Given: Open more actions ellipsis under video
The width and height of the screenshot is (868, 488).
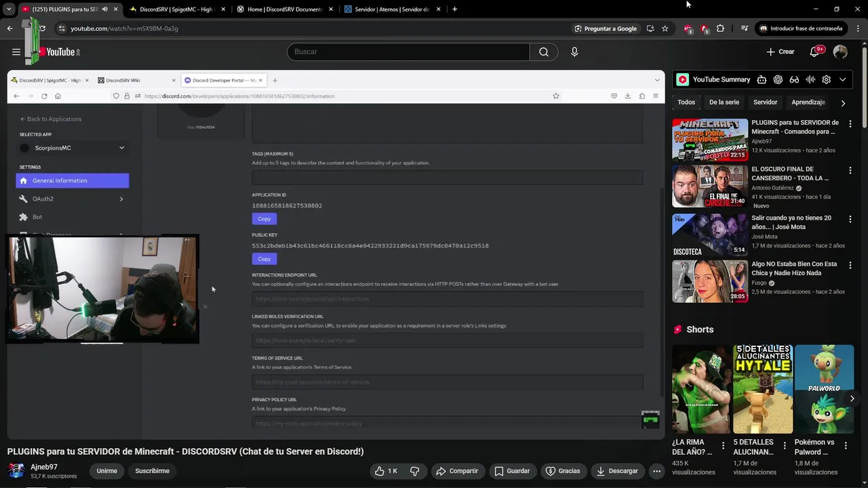Looking at the screenshot, I should point(656,471).
